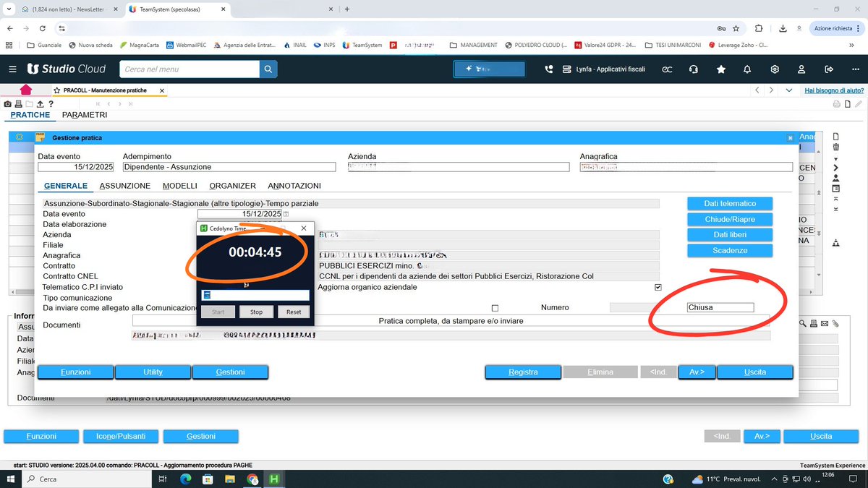Open the Hai bisogno di aiuto? link
This screenshot has width=868, height=488.
[834, 90]
